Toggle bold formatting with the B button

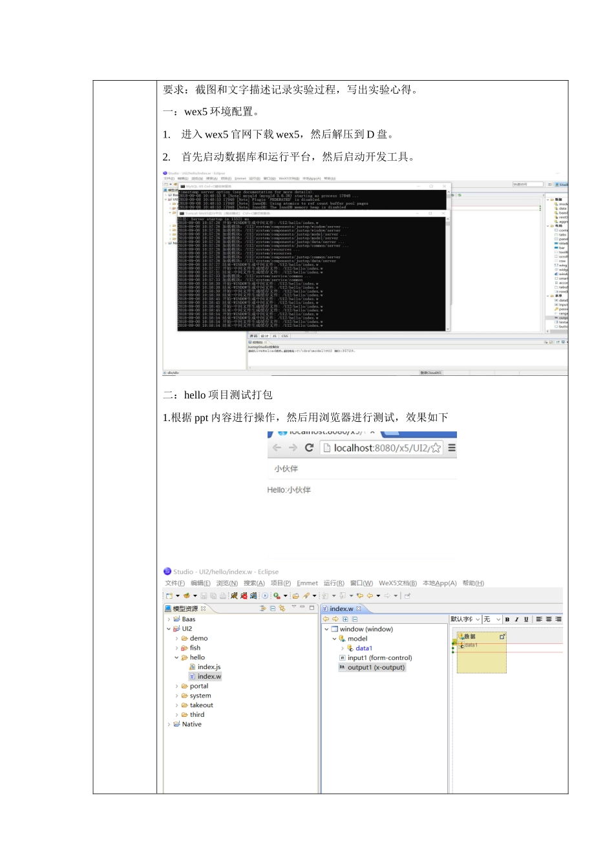[507, 619]
